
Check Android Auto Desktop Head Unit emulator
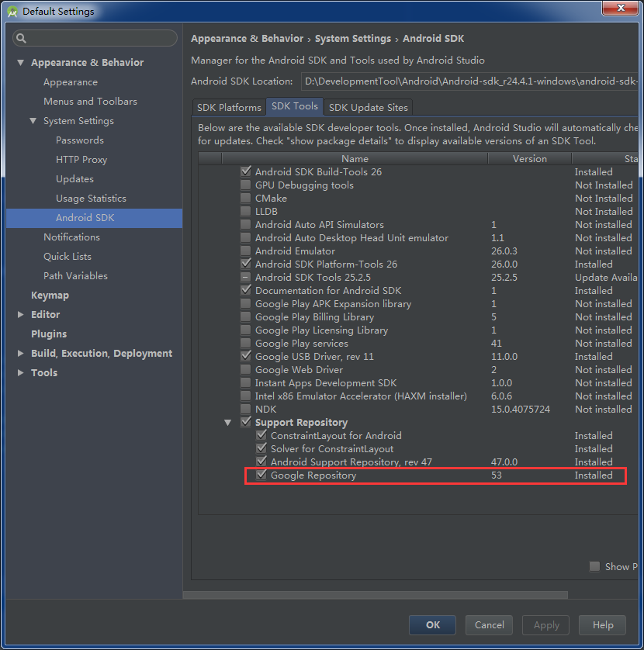245,237
